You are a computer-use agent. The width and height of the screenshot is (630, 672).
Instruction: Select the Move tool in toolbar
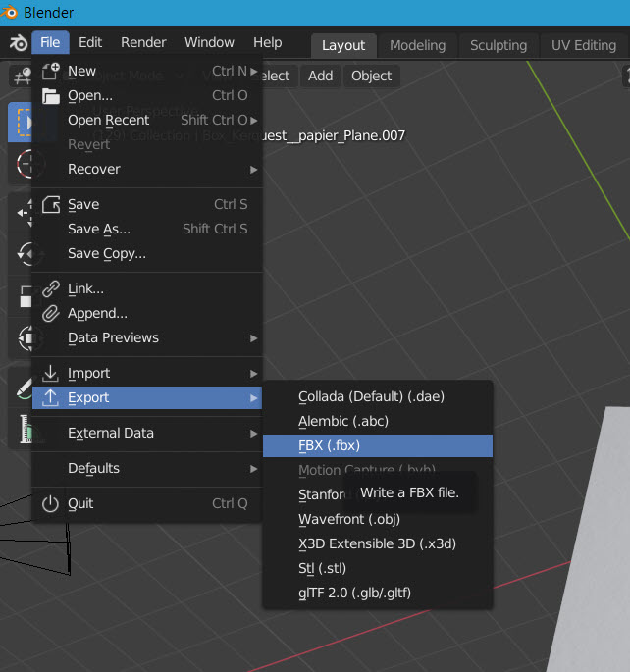(24, 213)
